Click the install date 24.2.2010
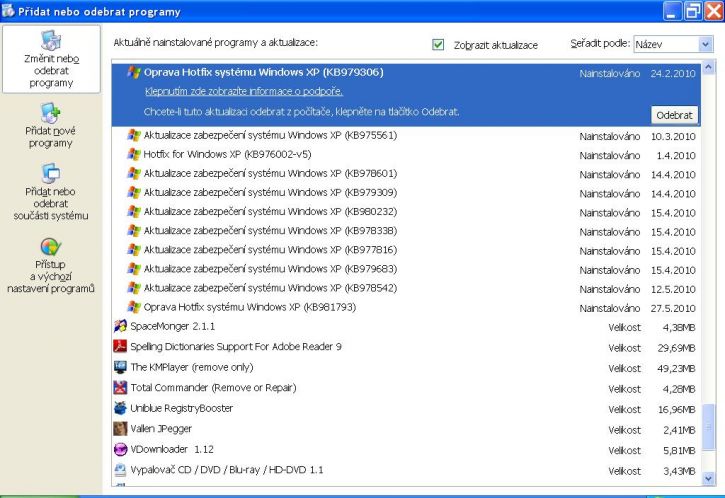Viewport: 725px width, 498px height. (x=673, y=73)
